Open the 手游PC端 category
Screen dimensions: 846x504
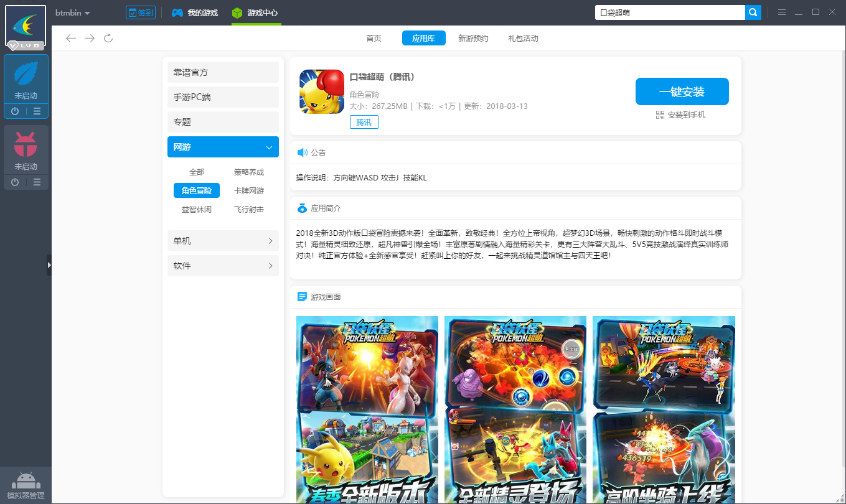point(223,97)
